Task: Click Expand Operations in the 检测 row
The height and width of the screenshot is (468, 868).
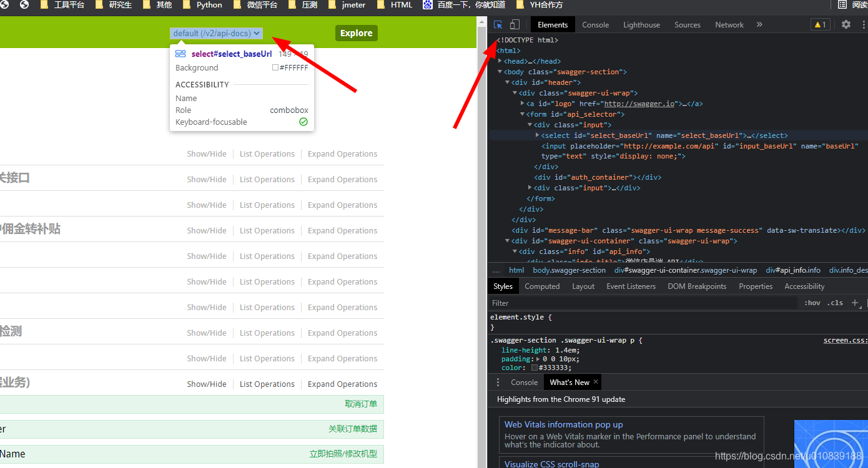Action: point(342,333)
